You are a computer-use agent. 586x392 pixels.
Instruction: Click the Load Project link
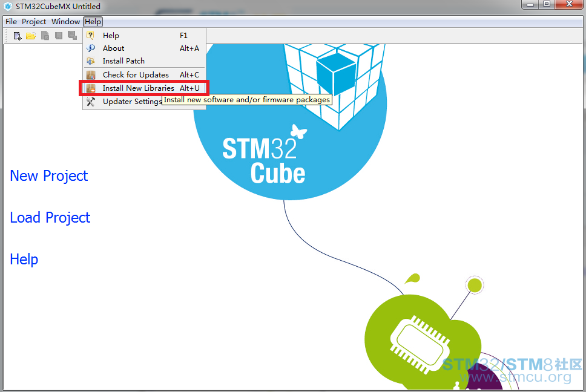(x=50, y=218)
